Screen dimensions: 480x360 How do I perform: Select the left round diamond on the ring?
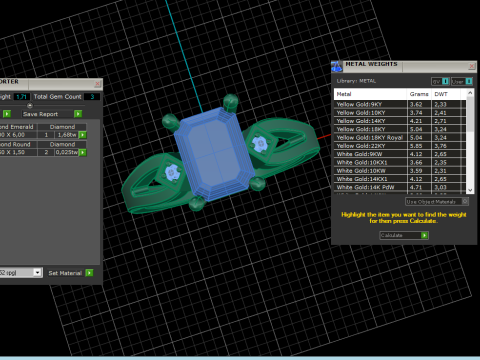172,172
